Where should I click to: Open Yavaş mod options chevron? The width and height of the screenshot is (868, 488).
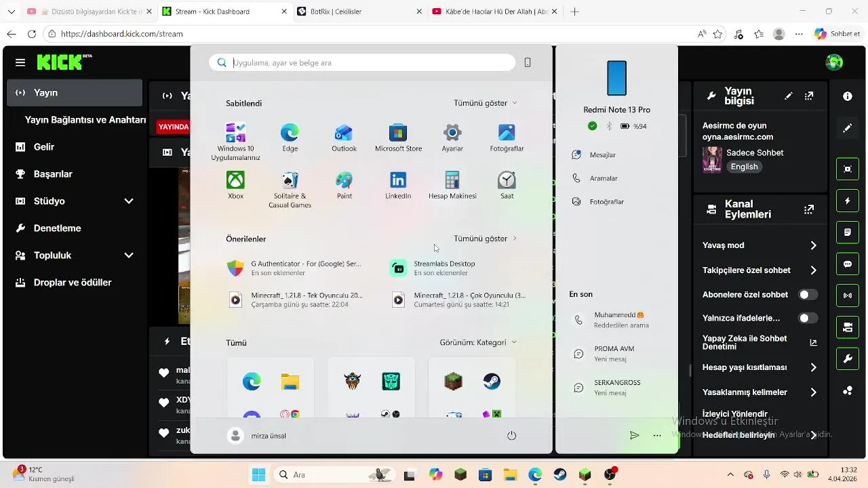813,245
